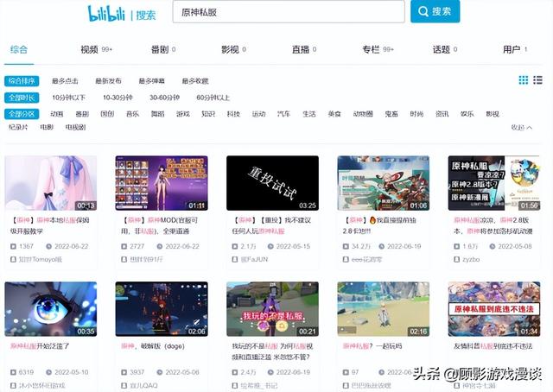Select 最多点击 sort option
Viewport: 553px width, 392px height.
66,80
